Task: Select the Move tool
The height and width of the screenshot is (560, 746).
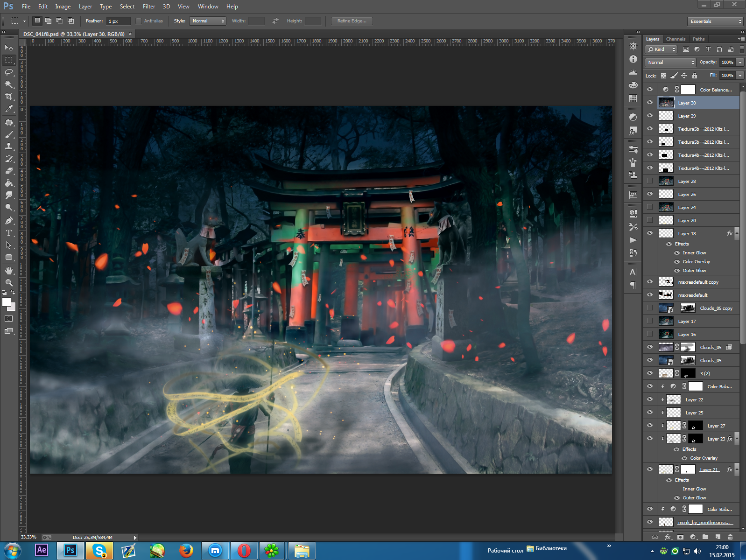Action: point(9,48)
